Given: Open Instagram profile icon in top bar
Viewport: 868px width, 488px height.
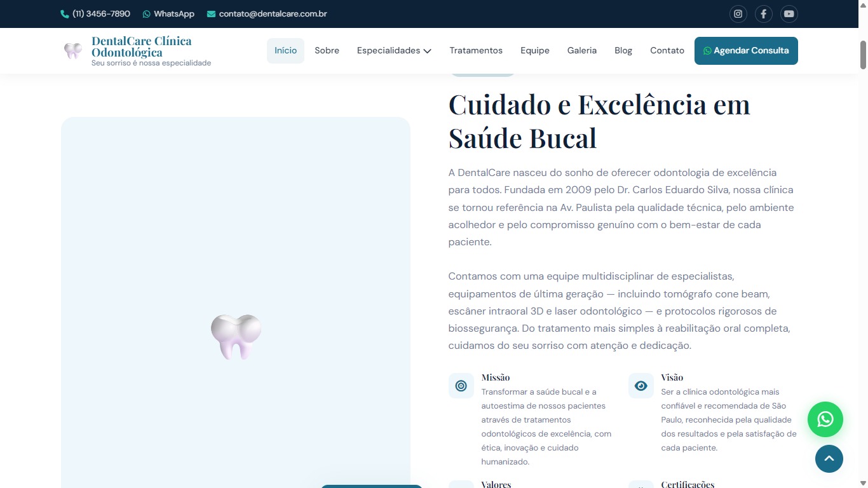Looking at the screenshot, I should [738, 14].
